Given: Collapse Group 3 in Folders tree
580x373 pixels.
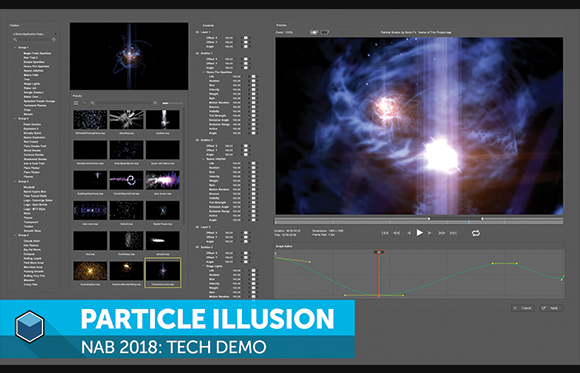Looking at the screenshot, I should pyautogui.click(x=15, y=182).
